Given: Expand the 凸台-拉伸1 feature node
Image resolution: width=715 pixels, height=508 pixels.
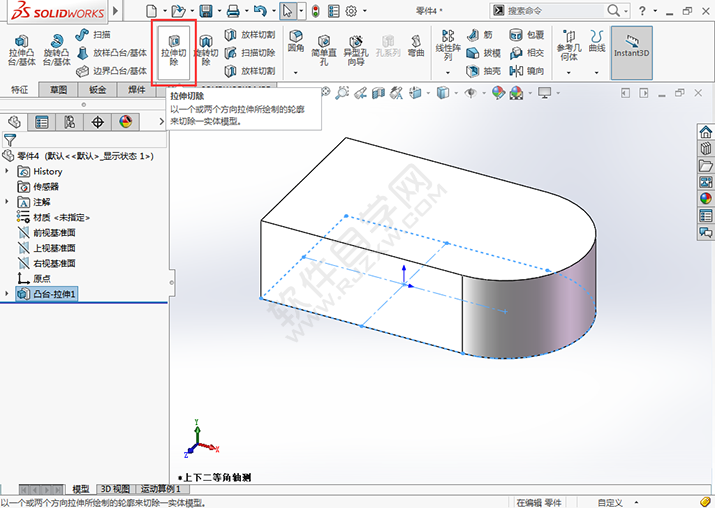Looking at the screenshot, I should click(x=7, y=294).
